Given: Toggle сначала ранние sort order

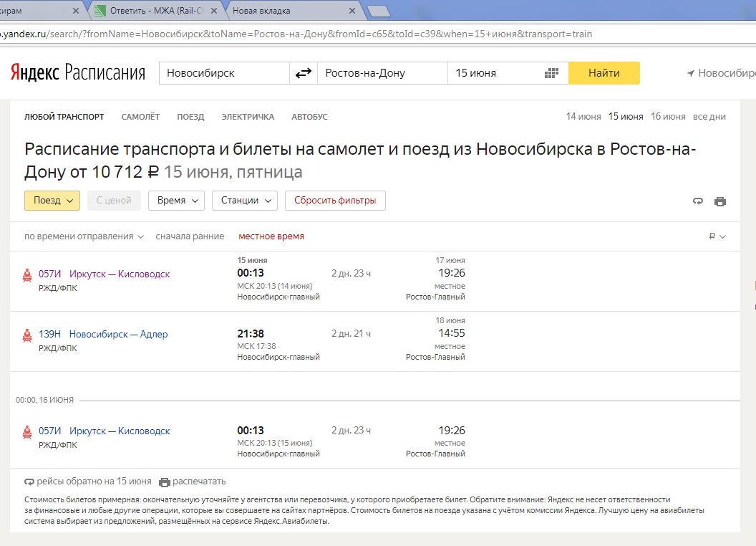Looking at the screenshot, I should coord(190,236).
